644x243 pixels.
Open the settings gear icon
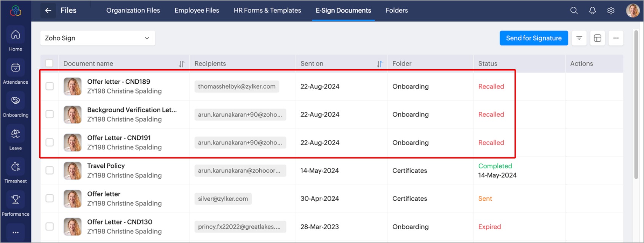611,11
